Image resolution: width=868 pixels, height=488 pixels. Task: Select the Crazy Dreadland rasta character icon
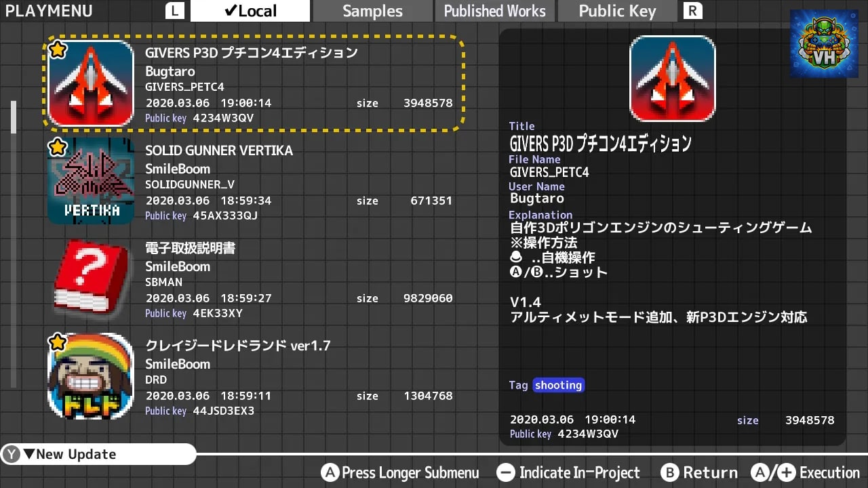[91, 376]
